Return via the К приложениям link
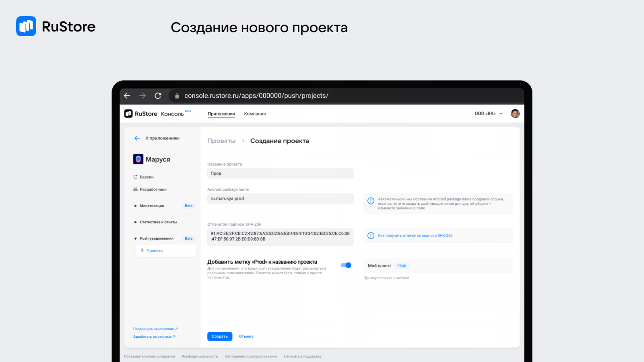Screen dimensions: 644x362 coord(163,138)
